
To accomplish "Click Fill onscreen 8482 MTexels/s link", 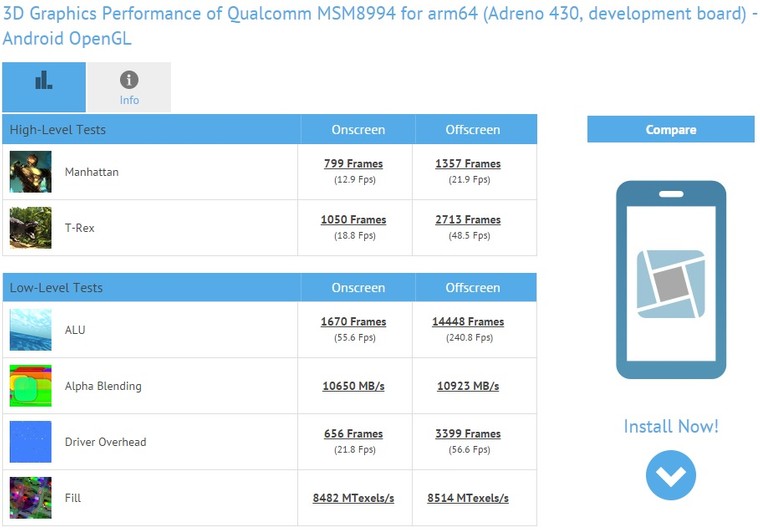I will 353,498.
